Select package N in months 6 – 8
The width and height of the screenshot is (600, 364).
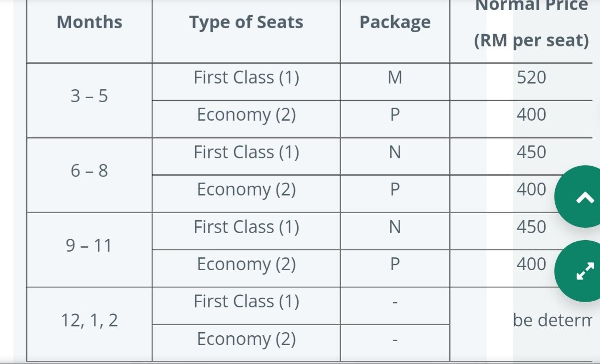pos(395,153)
